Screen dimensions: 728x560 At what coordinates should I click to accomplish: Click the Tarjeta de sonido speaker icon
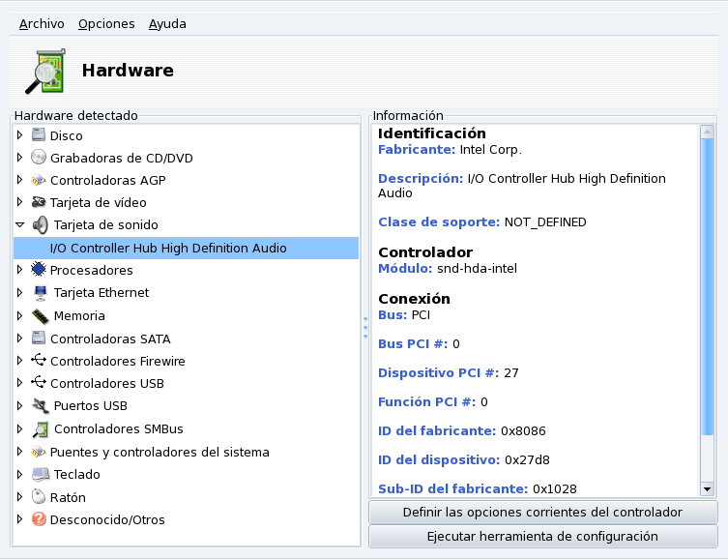pos(40,224)
